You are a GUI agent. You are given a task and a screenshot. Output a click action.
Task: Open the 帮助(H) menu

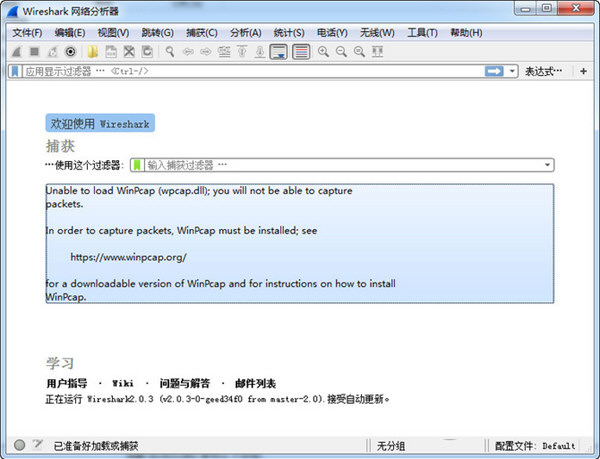pos(465,33)
